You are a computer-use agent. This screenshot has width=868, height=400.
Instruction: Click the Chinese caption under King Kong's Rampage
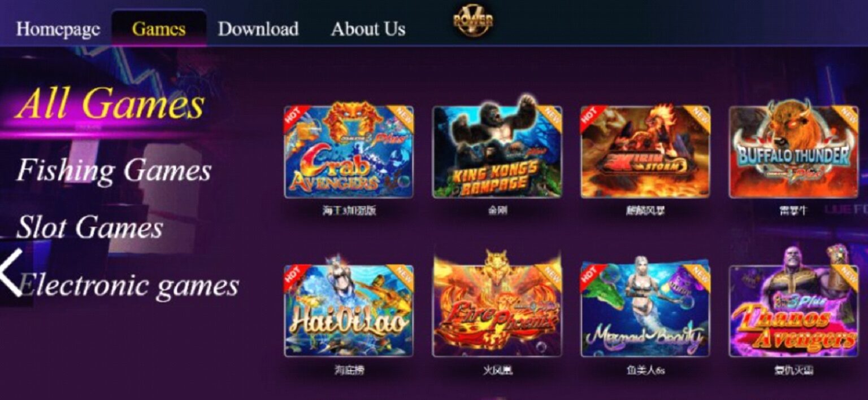point(498,211)
